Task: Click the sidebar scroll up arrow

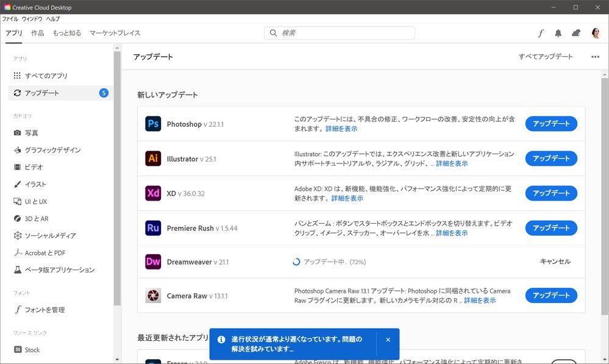Action: tap(117, 48)
